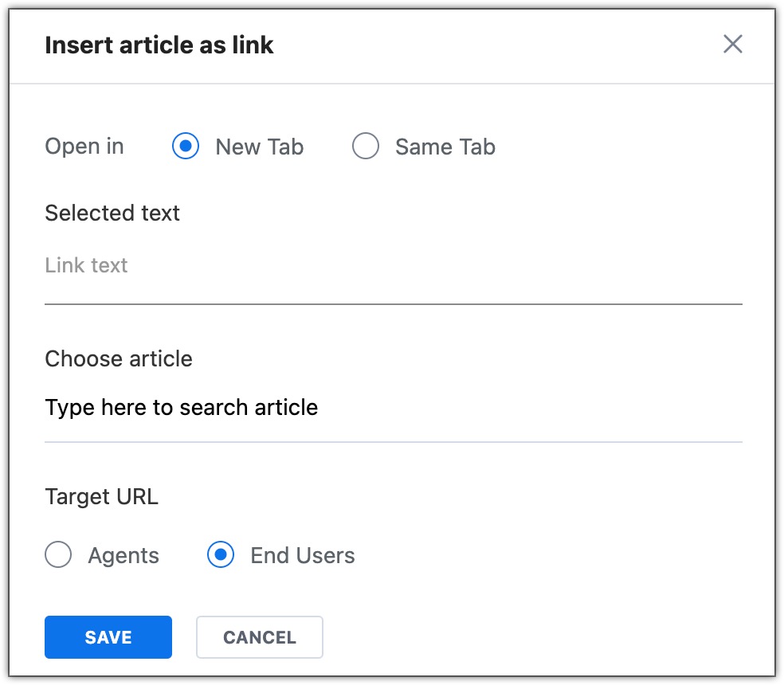Choose the Same Tab radio button
The width and height of the screenshot is (784, 685).
(x=366, y=146)
